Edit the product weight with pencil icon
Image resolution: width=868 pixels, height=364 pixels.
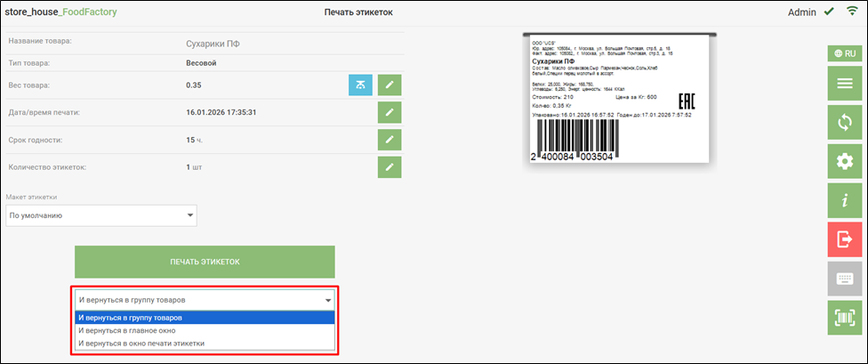(390, 85)
